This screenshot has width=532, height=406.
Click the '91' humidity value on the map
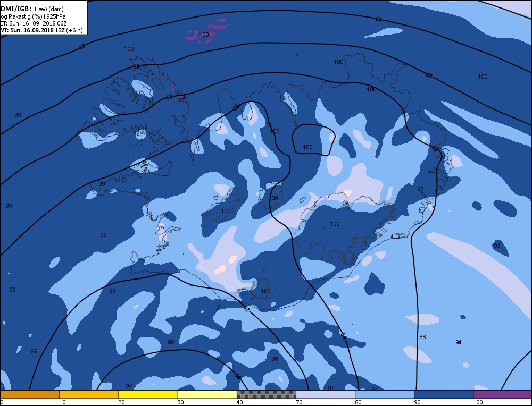click(459, 342)
